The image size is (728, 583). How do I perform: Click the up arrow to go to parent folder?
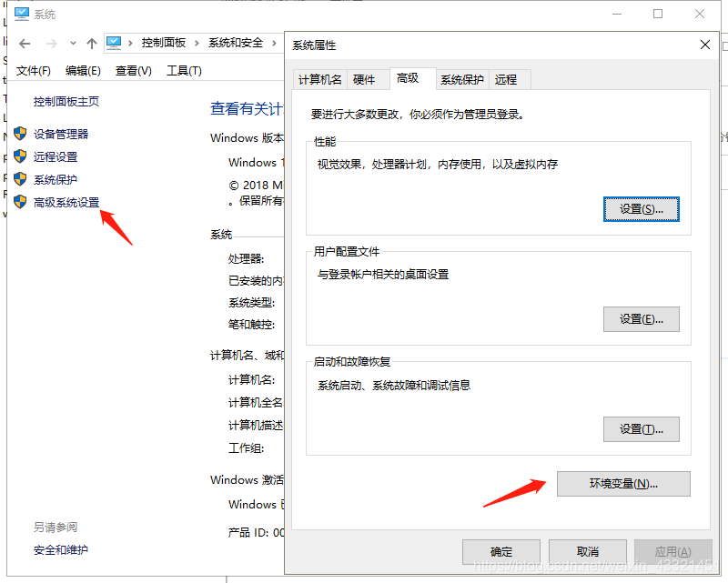tap(90, 43)
